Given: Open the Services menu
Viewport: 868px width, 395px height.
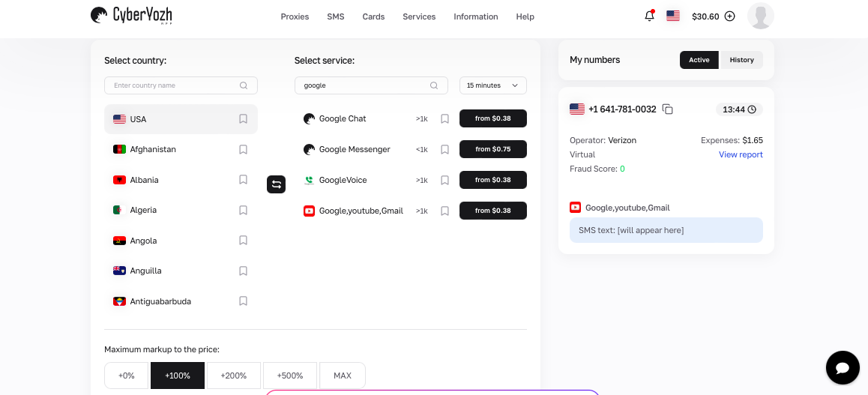Looking at the screenshot, I should [419, 16].
